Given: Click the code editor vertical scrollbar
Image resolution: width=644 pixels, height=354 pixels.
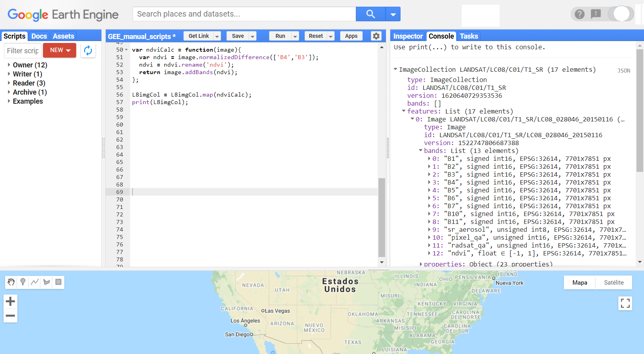Looking at the screenshot, I should [382, 217].
